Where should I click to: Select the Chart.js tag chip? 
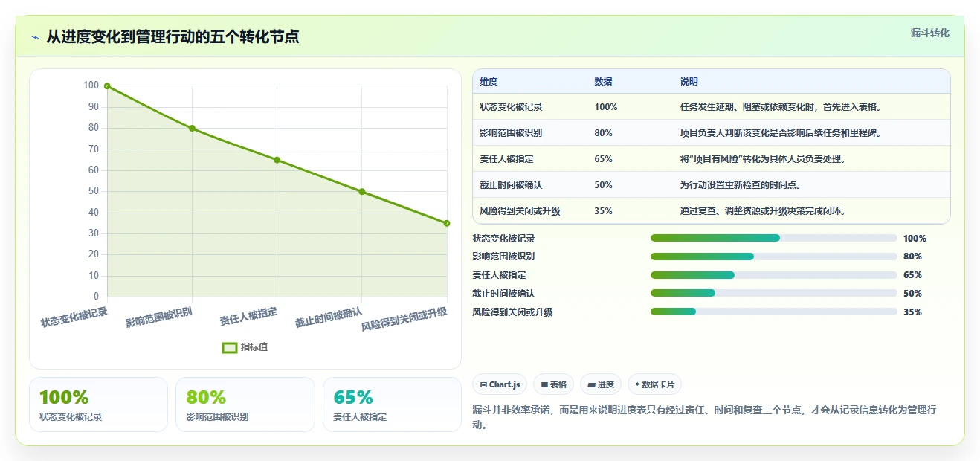click(x=500, y=384)
